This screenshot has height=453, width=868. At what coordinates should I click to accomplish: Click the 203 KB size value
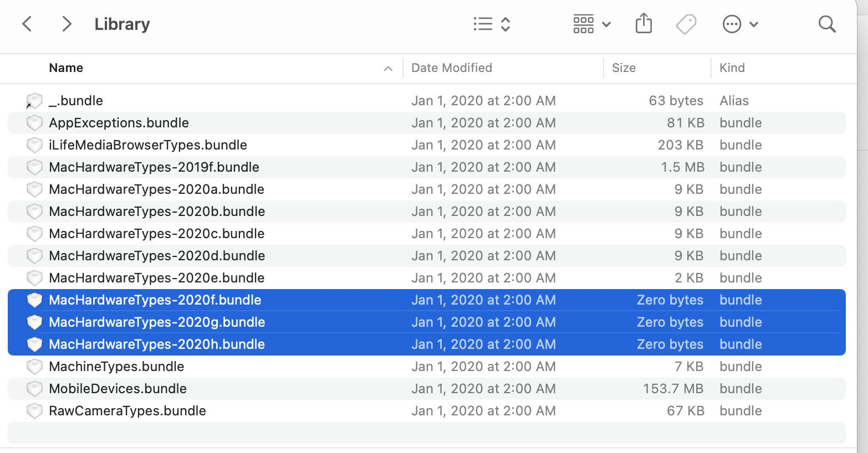coord(680,145)
